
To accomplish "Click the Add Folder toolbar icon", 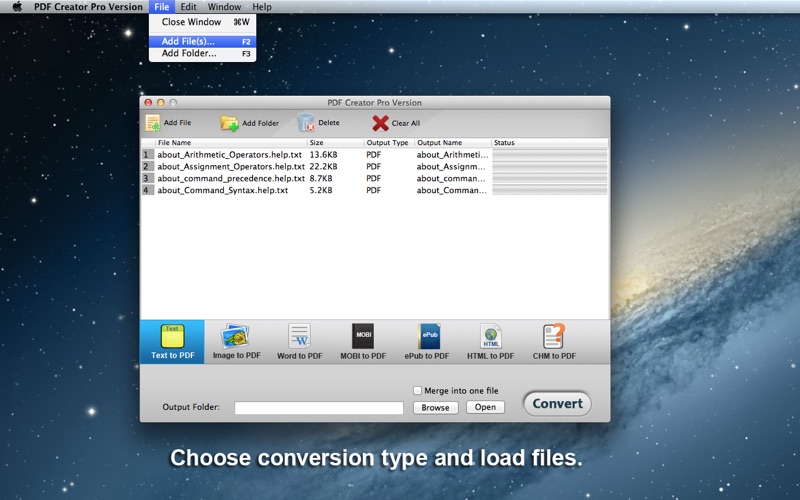I will point(230,123).
